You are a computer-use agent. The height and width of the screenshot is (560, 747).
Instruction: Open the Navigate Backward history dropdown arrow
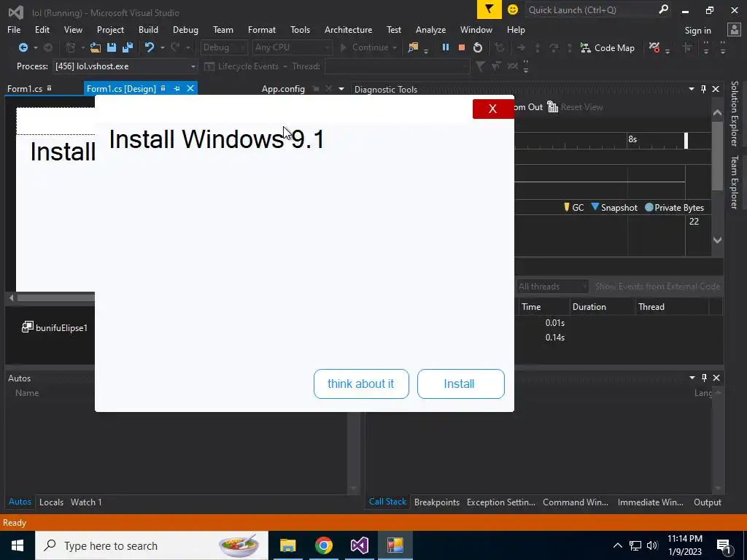coord(35,47)
